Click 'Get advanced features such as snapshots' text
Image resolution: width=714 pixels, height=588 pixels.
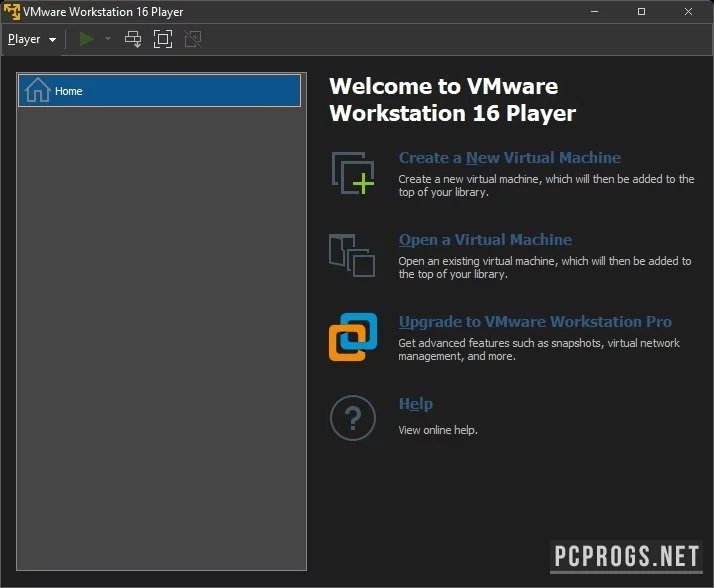[x=539, y=349]
